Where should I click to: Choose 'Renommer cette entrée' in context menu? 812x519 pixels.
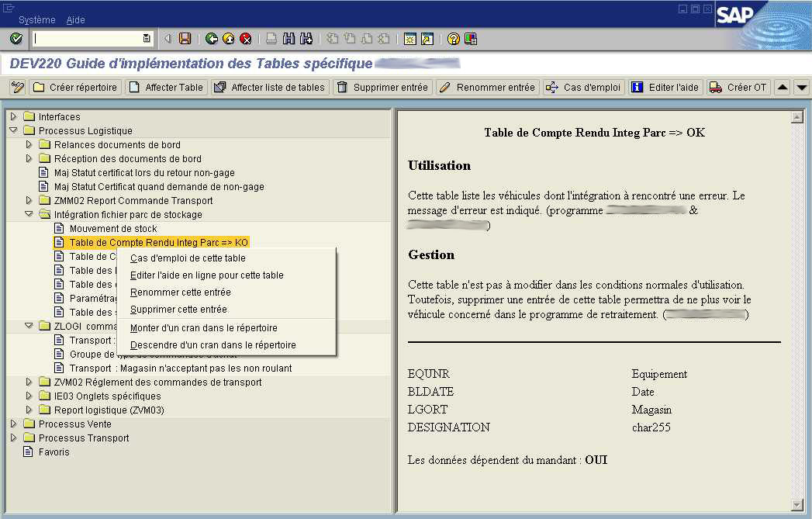181,292
